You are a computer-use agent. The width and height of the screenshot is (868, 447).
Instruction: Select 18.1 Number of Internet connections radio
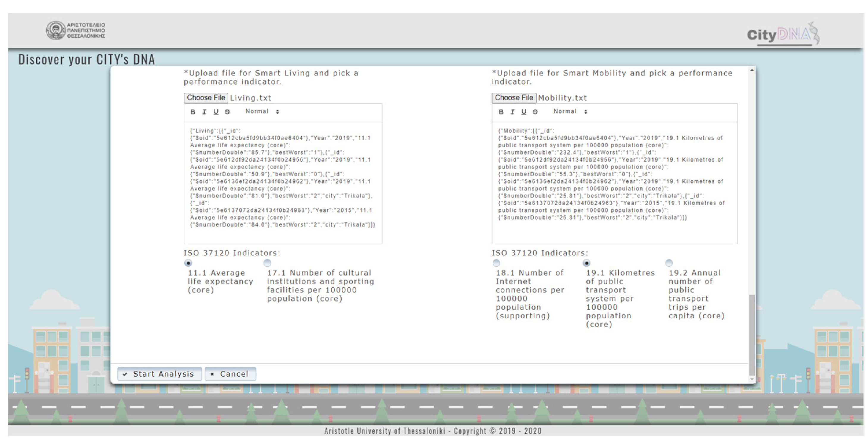click(x=496, y=263)
